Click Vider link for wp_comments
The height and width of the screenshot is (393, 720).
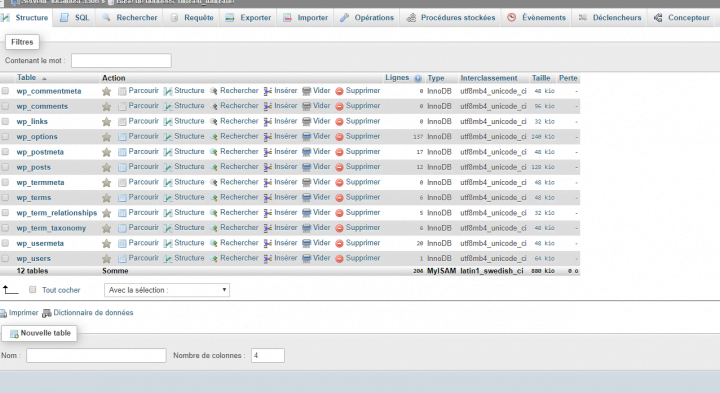321,106
